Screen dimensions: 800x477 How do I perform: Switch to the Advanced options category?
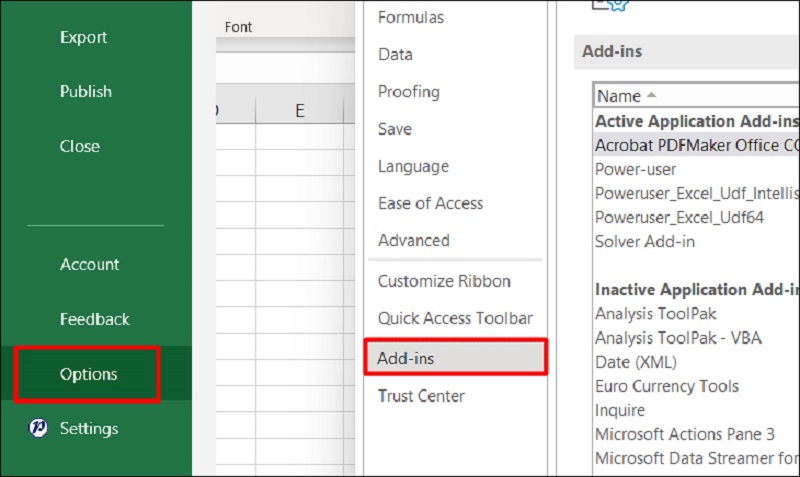(414, 240)
